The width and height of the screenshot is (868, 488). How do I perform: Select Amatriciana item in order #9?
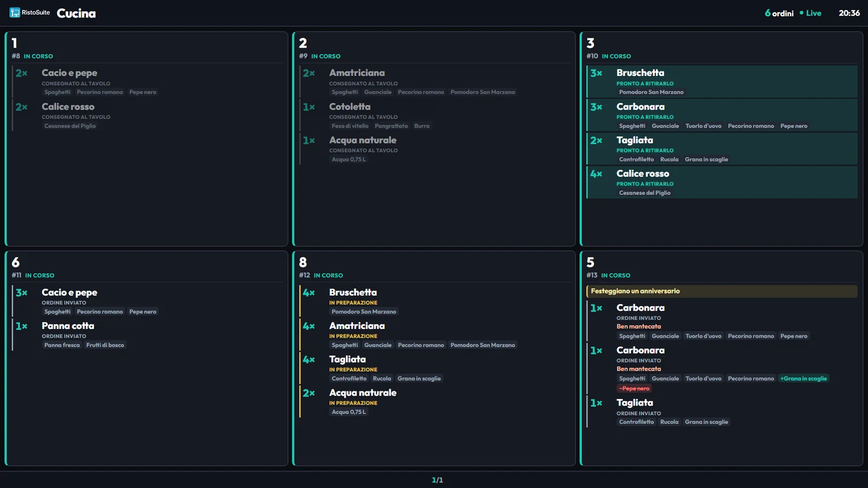(x=435, y=81)
